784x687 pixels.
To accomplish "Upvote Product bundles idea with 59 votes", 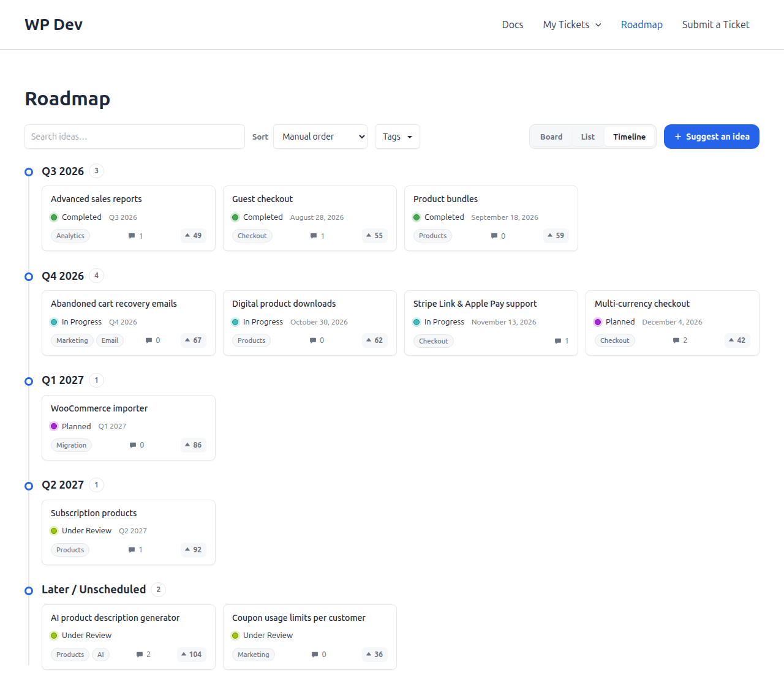I will pos(556,236).
